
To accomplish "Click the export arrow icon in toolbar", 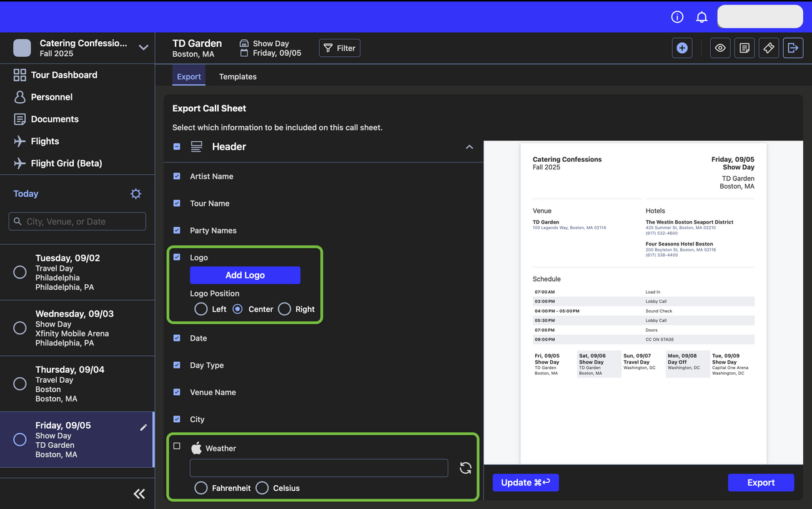I will click(793, 48).
